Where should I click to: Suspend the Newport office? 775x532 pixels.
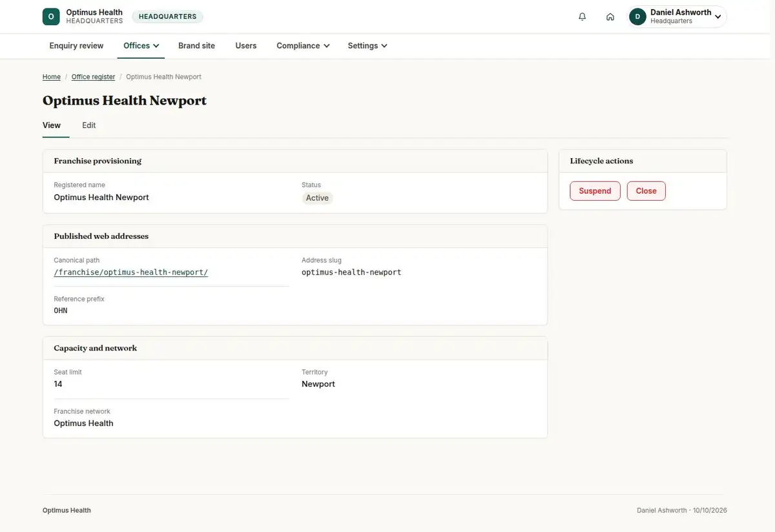click(595, 191)
